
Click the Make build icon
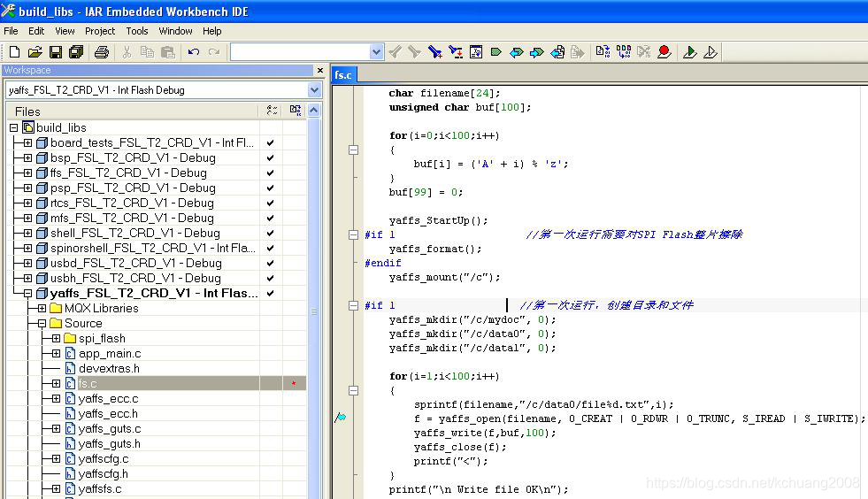pos(623,52)
